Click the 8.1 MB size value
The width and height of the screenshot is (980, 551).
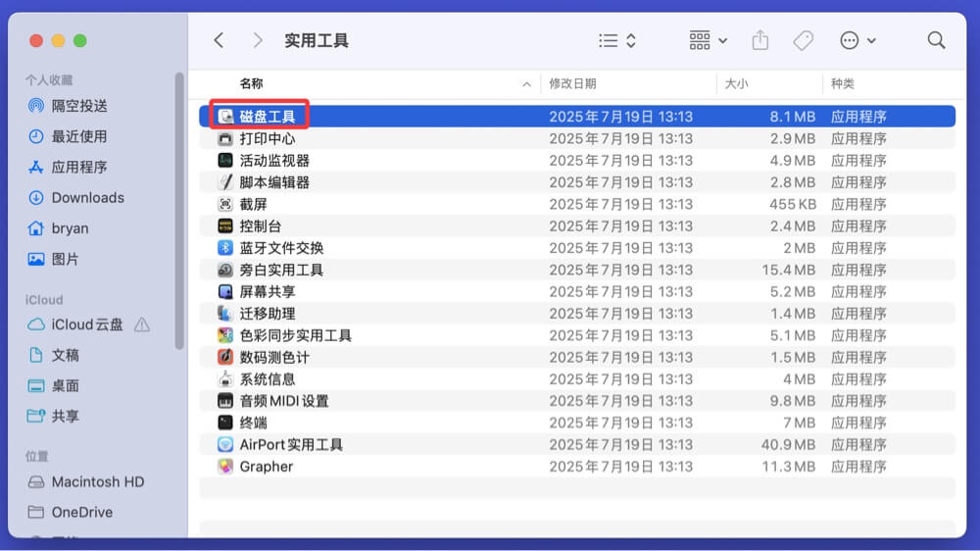tap(793, 117)
